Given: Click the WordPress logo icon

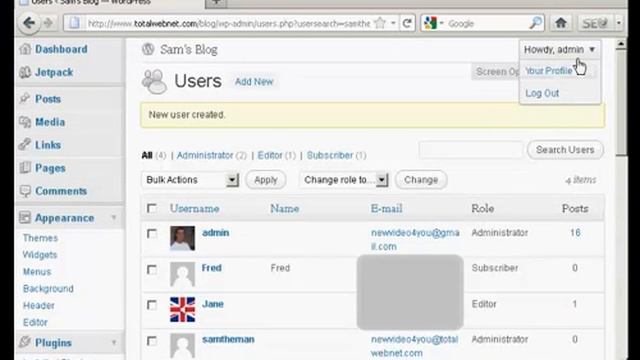Looking at the screenshot, I should (x=148, y=49).
